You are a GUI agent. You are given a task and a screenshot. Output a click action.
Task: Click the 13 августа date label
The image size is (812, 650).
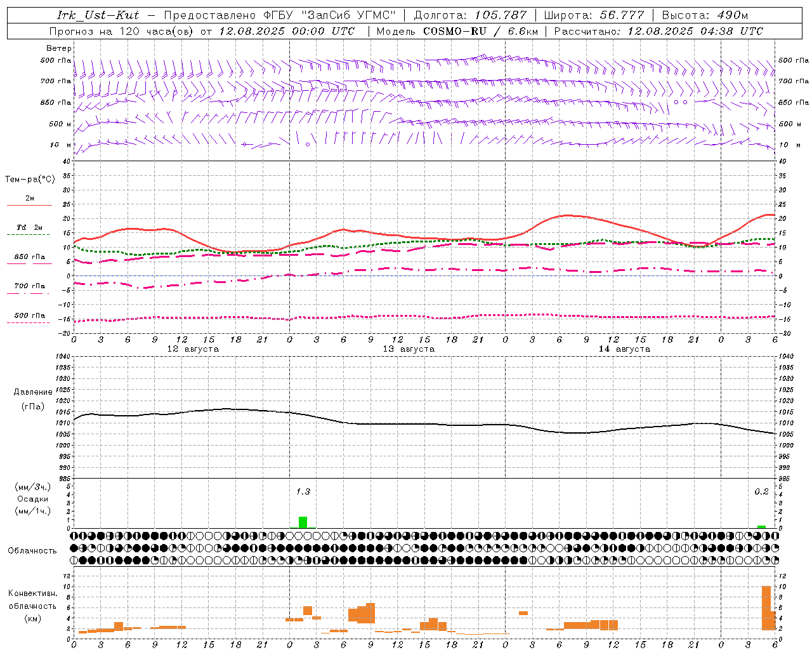click(409, 349)
